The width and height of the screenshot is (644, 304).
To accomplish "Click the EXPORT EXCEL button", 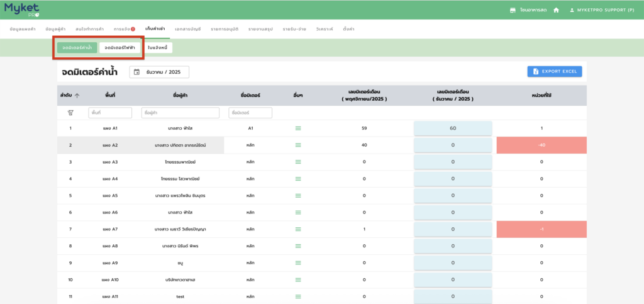I will pos(554,72).
